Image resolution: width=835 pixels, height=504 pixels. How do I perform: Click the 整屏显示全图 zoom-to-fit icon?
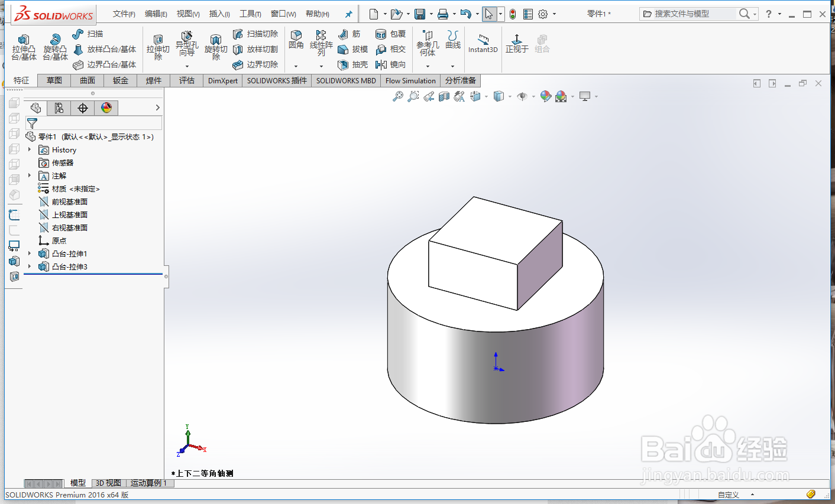tap(399, 96)
